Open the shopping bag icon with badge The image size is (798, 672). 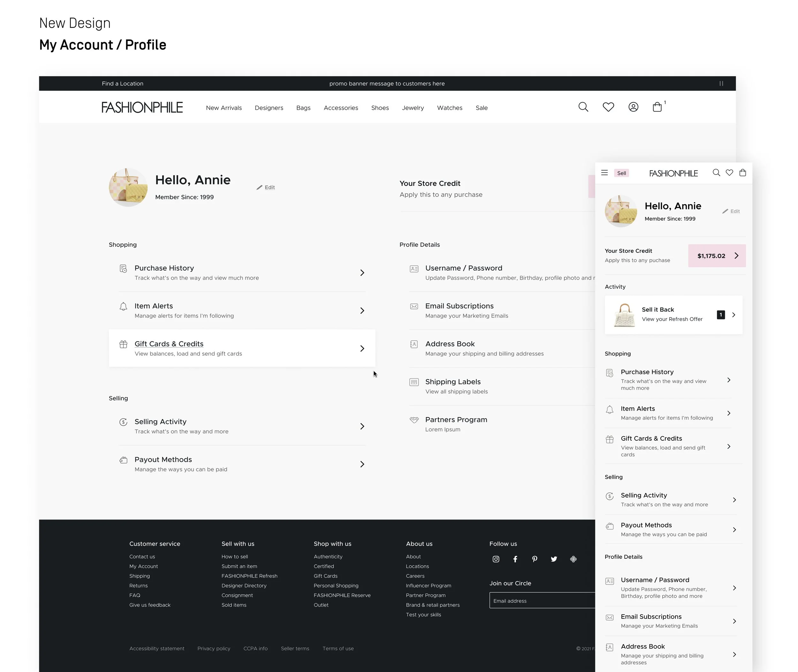[x=657, y=107]
